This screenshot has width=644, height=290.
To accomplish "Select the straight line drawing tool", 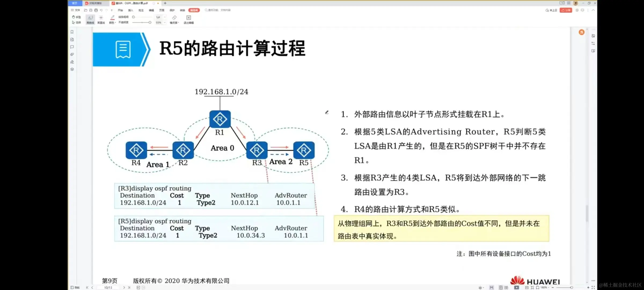I will pyautogui.click(x=101, y=19).
